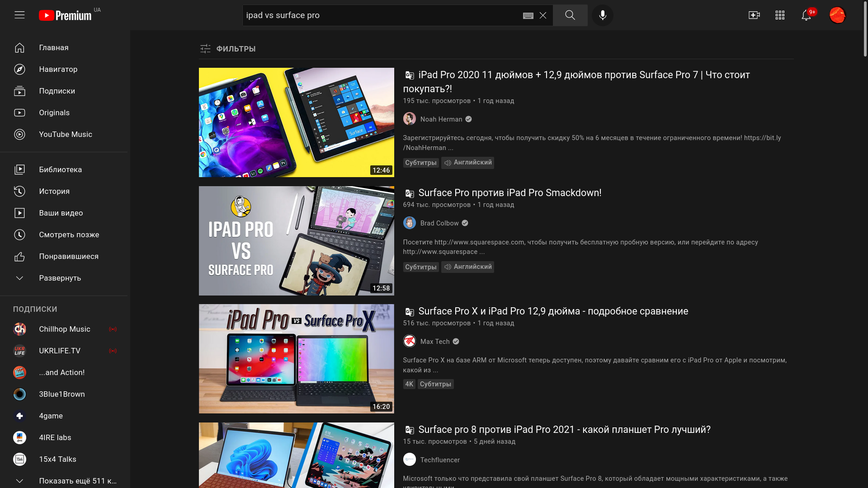The image size is (868, 488).
Task: Open Понравившиеся playlist
Action: [64, 256]
